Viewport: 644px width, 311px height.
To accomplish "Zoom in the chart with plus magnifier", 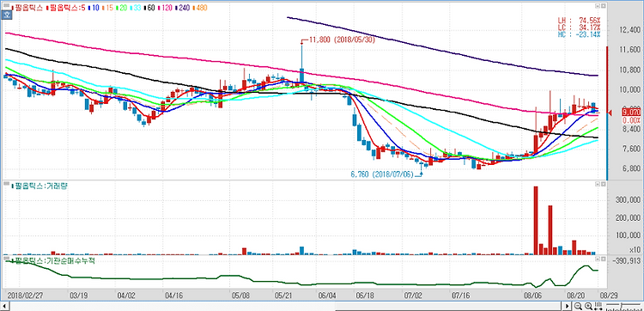I will pyautogui.click(x=588, y=306).
